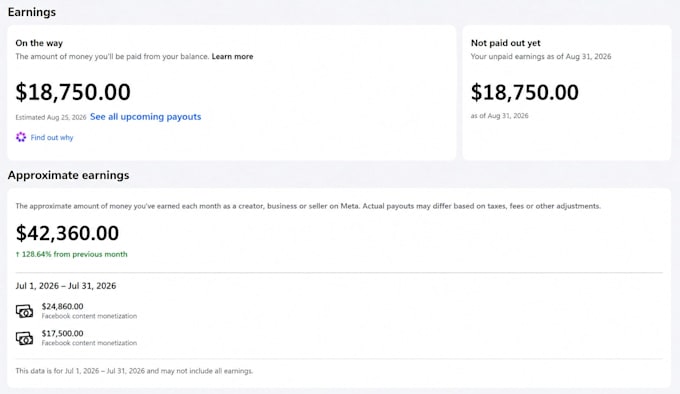Open the Find out why link
The image size is (680, 394).
coord(52,137)
